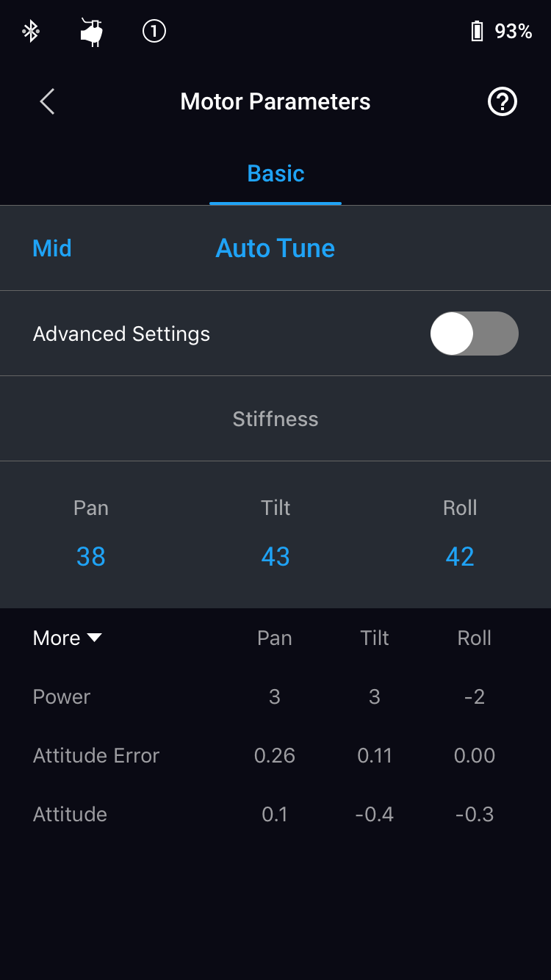The image size is (551, 980).
Task: Tap the Bluetooth status icon
Action: pyautogui.click(x=30, y=31)
